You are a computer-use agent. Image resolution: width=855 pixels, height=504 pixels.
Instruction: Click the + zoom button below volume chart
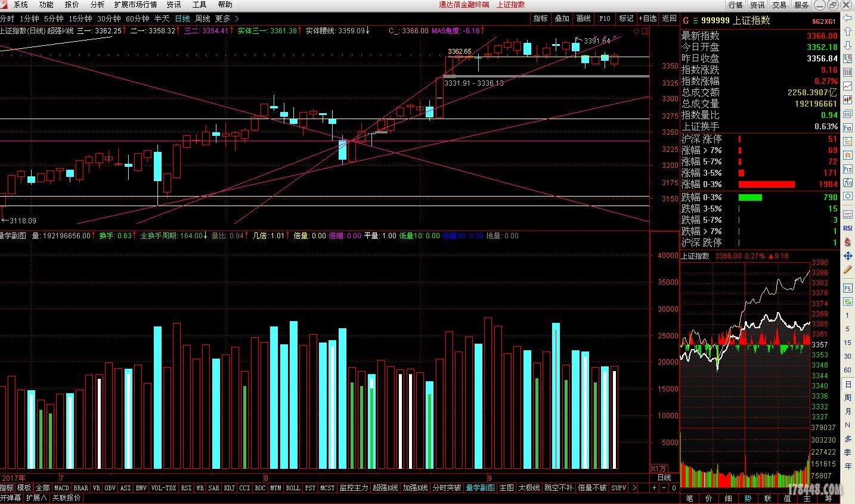(x=654, y=488)
